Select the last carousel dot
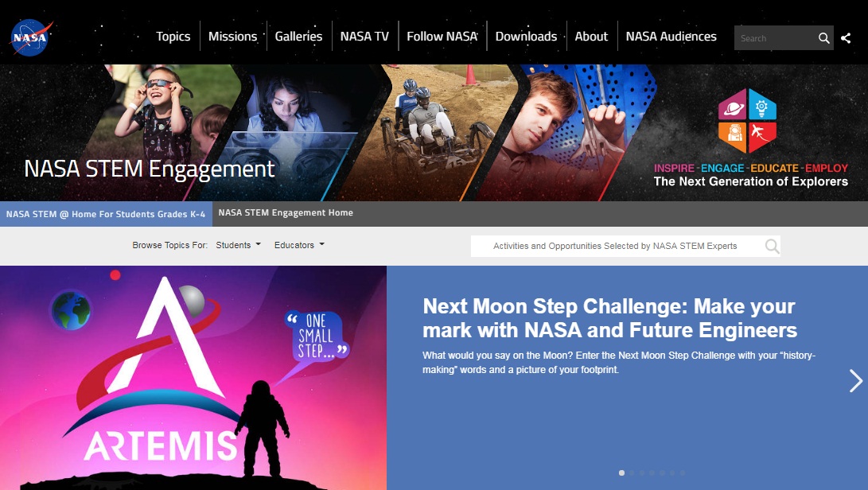868x490 pixels. pyautogui.click(x=683, y=472)
